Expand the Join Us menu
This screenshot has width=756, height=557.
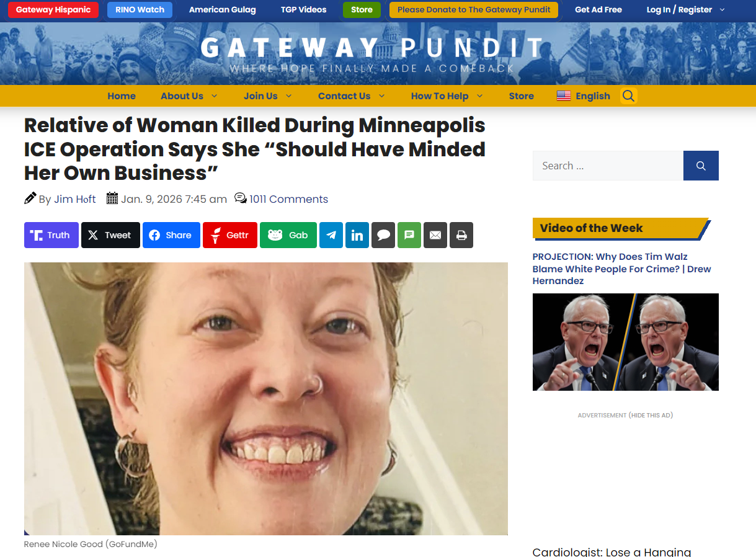click(268, 96)
